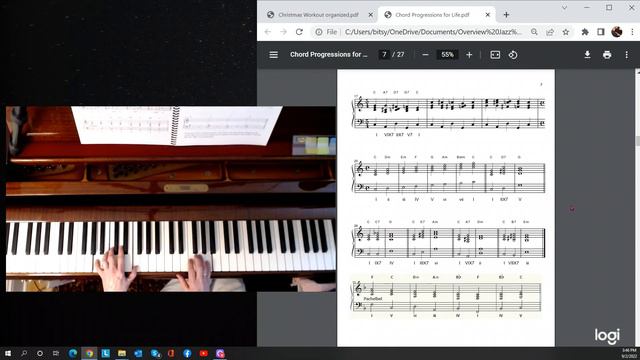The height and width of the screenshot is (360, 640).
Task: Open Cortana from the taskbar
Action: point(40,353)
